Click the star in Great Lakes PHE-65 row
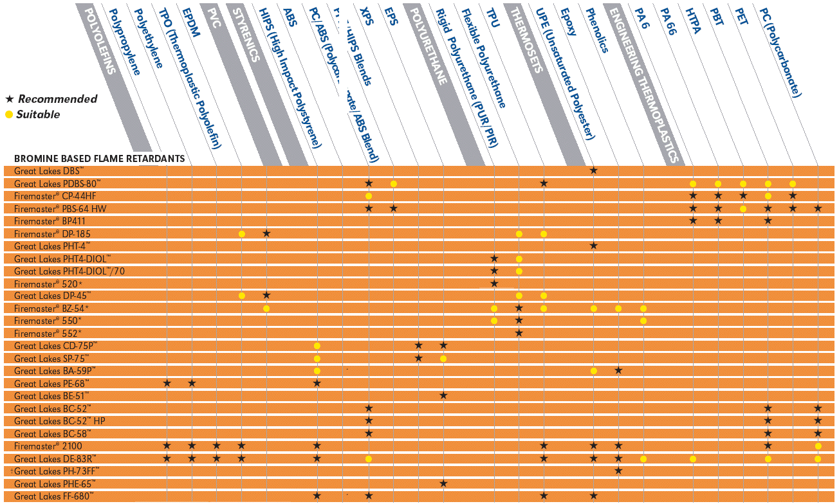The height and width of the screenshot is (504, 839). (x=443, y=483)
